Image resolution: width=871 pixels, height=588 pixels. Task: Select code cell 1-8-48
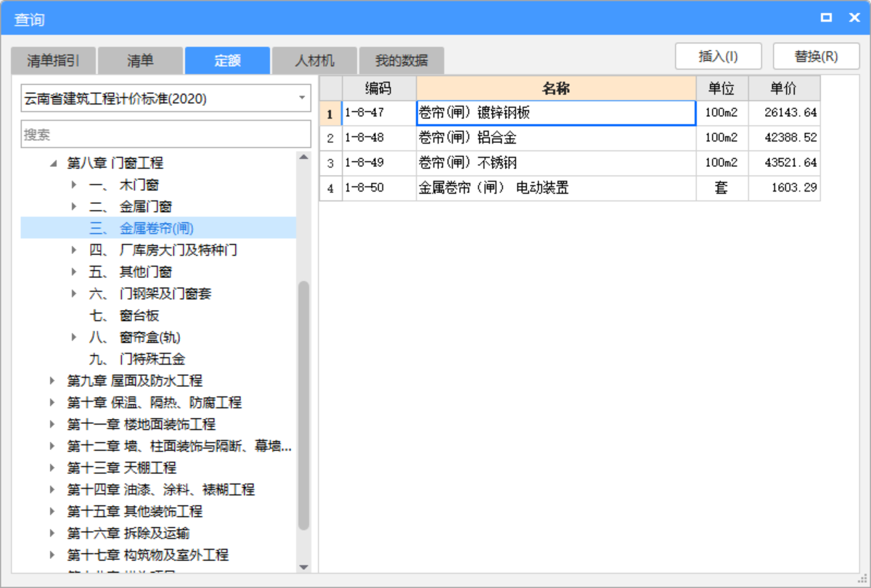point(379,138)
